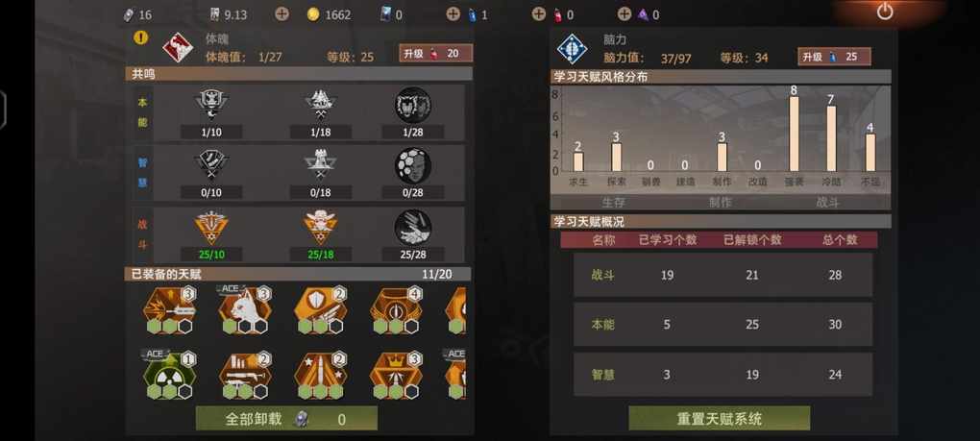Select the cat ACE talent icon
Image resolution: width=980 pixels, height=441 pixels.
(245, 308)
